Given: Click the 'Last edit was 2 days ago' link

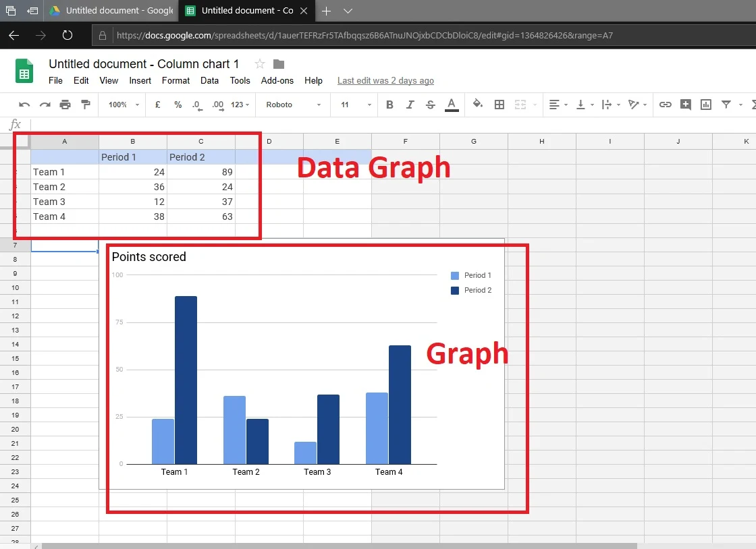Looking at the screenshot, I should (385, 80).
